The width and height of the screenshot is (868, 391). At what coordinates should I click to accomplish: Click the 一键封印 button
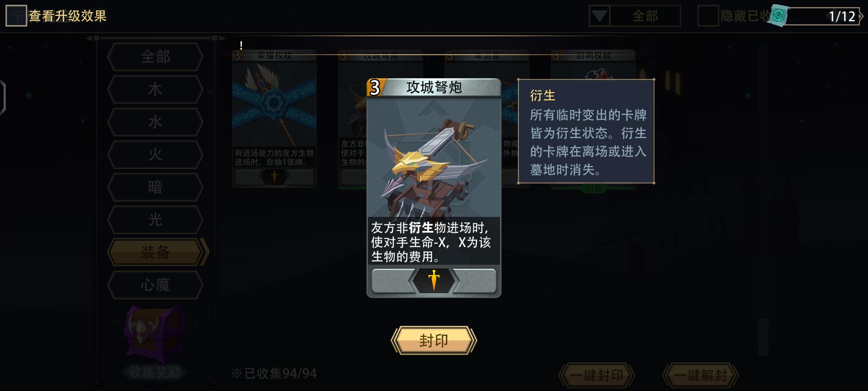pyautogui.click(x=596, y=375)
